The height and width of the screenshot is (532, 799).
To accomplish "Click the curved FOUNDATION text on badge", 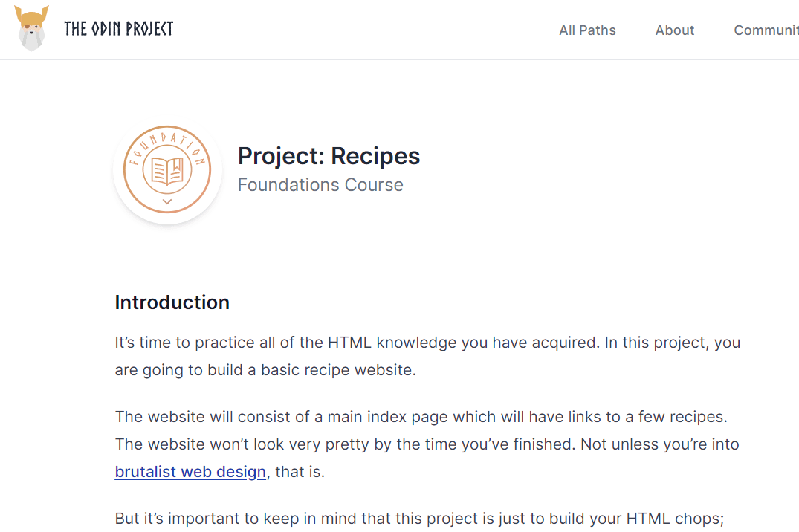I will click(x=167, y=139).
